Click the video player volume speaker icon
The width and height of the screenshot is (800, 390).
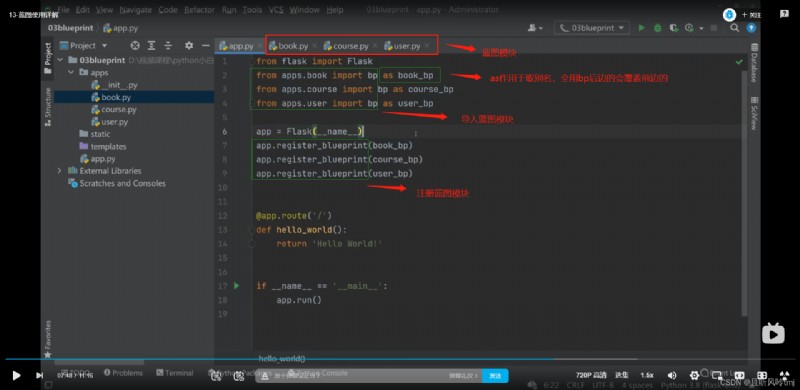coord(672,376)
